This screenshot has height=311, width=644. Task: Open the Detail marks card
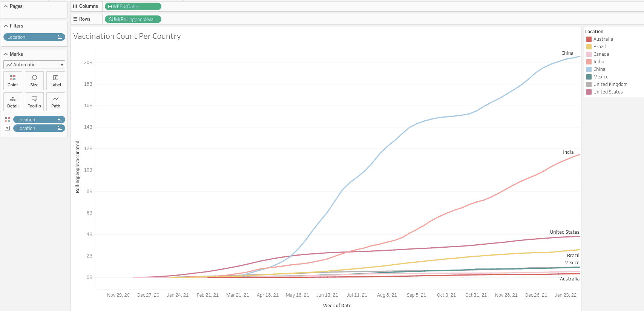(x=13, y=102)
